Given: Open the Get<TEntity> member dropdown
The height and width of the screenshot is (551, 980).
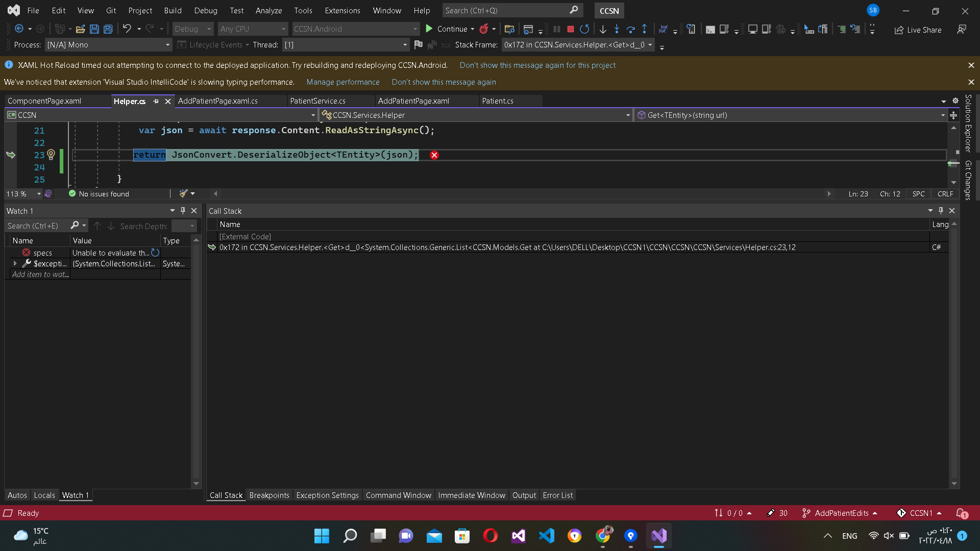Looking at the screenshot, I should tap(791, 115).
